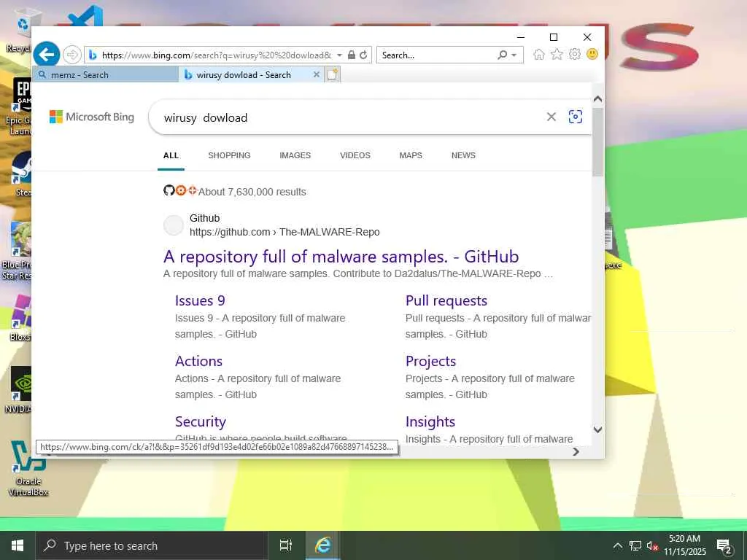The height and width of the screenshot is (560, 747).
Task: Click the smiley feedback icon
Action: (592, 54)
